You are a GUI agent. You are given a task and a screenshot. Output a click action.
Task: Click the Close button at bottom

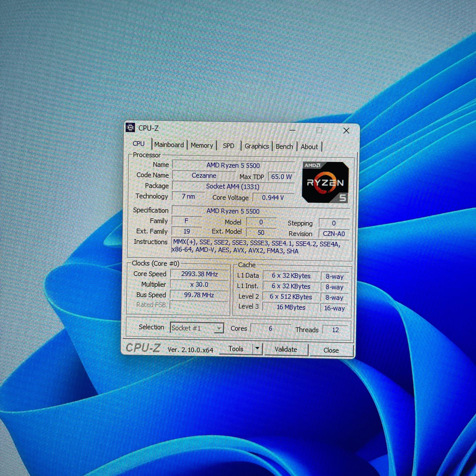(331, 350)
